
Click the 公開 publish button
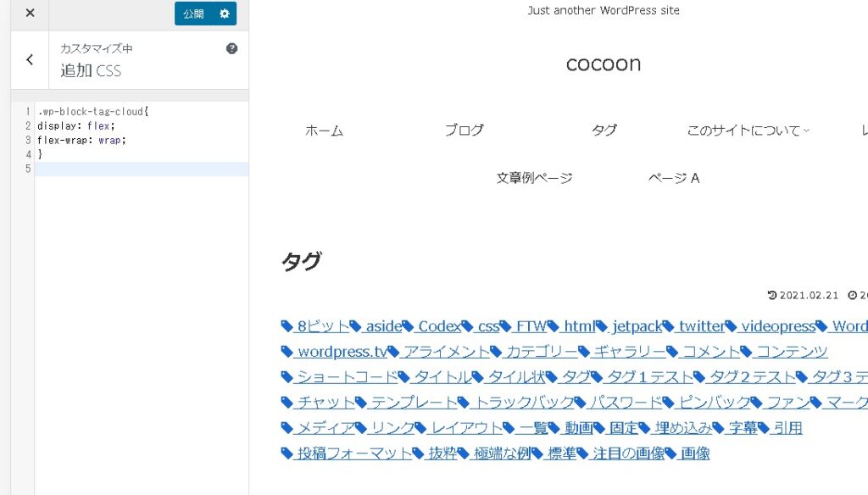click(193, 14)
